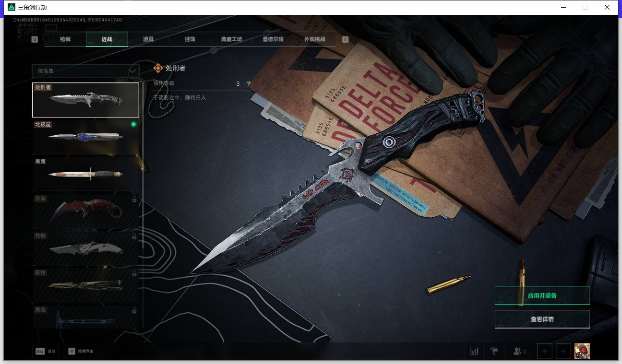The image size is (622, 364).
Task: Open the bar-chart statistics icon
Action: click(475, 351)
